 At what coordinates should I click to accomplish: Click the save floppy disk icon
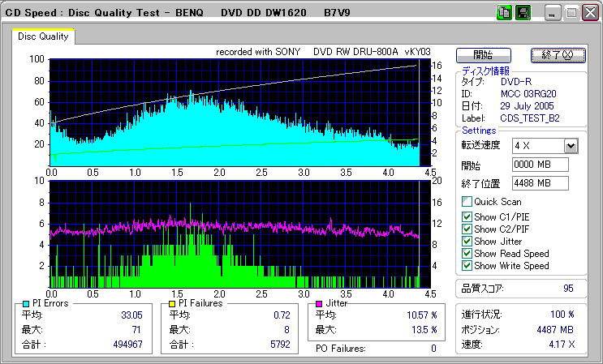pos(523,13)
